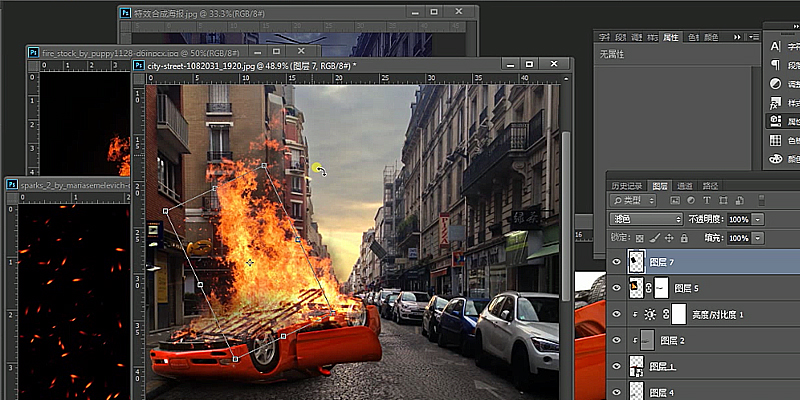800x400 pixels.
Task: Minimize the city-street-1082031_1920.jpg window
Action: (509, 64)
